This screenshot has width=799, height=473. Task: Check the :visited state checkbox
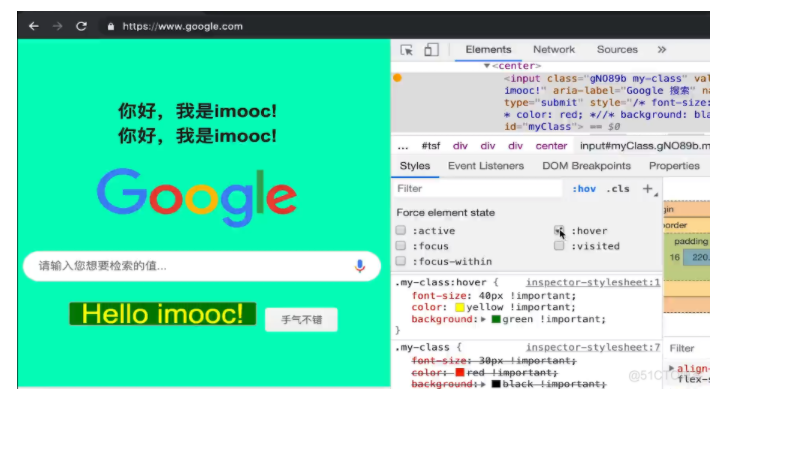559,246
